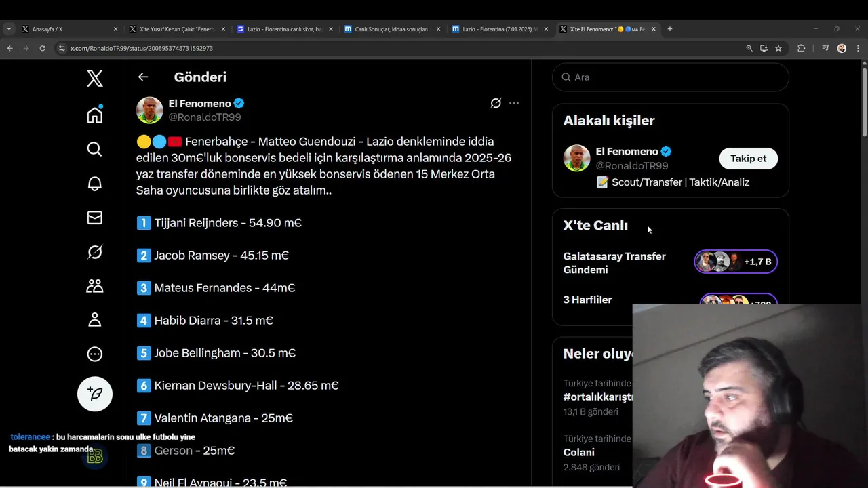
Task: Click the X'te Canlı heading
Action: (x=595, y=226)
